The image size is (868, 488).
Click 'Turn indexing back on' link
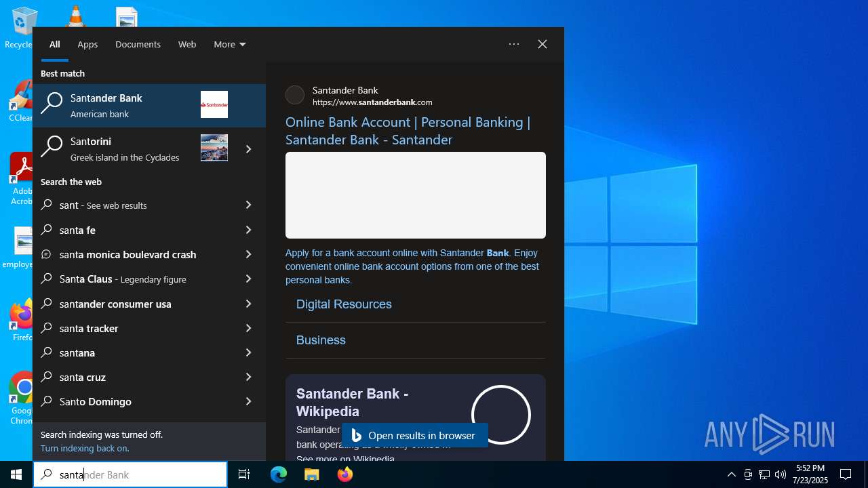click(x=85, y=448)
